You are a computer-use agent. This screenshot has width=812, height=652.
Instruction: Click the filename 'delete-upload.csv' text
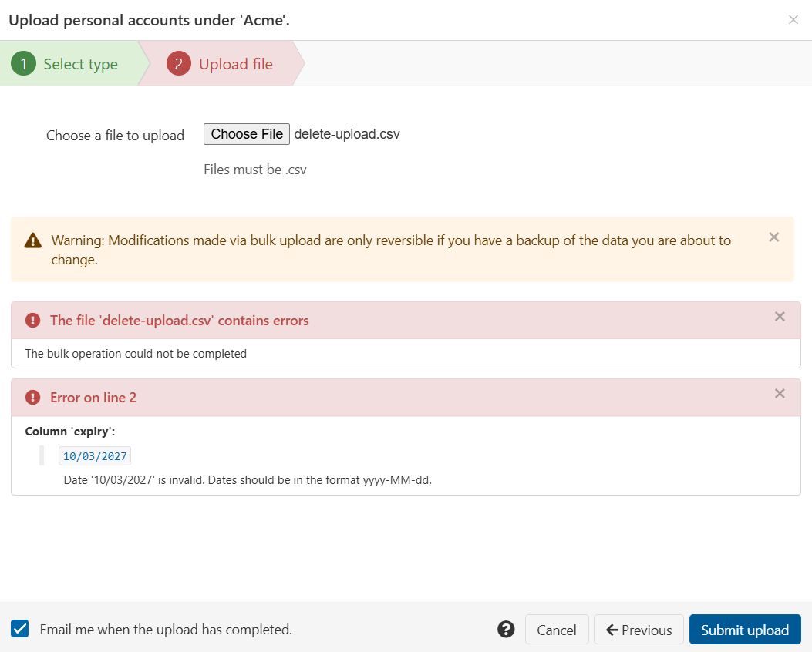(346, 134)
